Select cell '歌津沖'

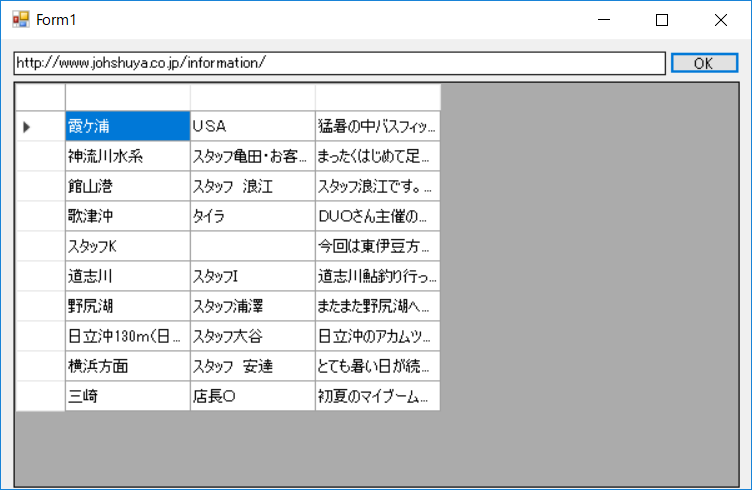pyautogui.click(x=128, y=216)
